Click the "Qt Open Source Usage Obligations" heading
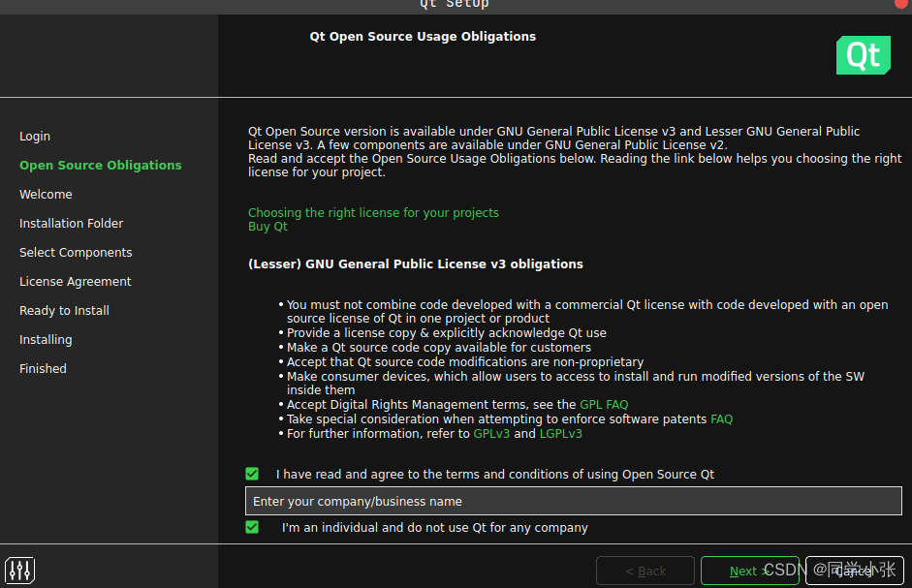This screenshot has height=588, width=912. [423, 36]
